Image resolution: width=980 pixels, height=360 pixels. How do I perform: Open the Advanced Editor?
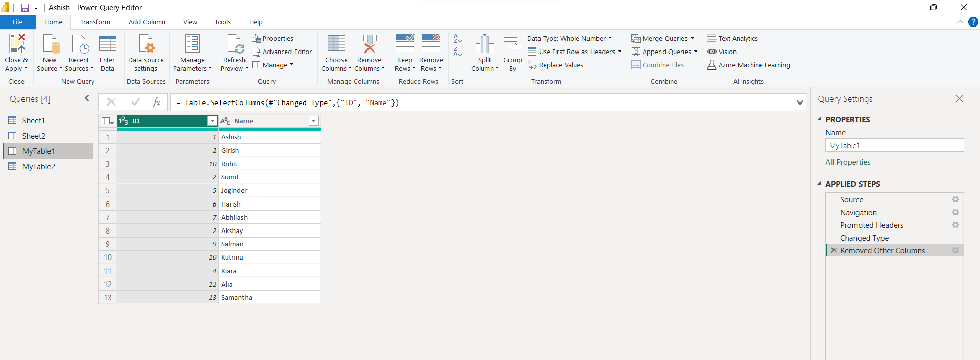pos(282,52)
